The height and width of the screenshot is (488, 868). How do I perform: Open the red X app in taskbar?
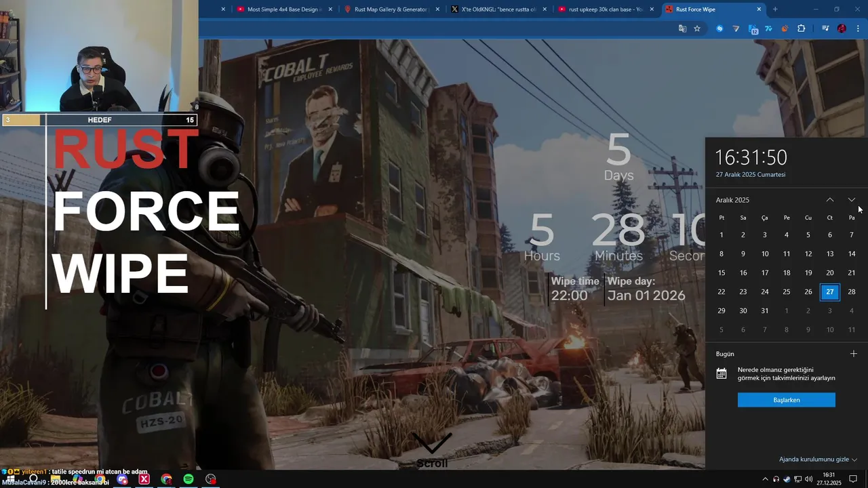[x=144, y=479]
